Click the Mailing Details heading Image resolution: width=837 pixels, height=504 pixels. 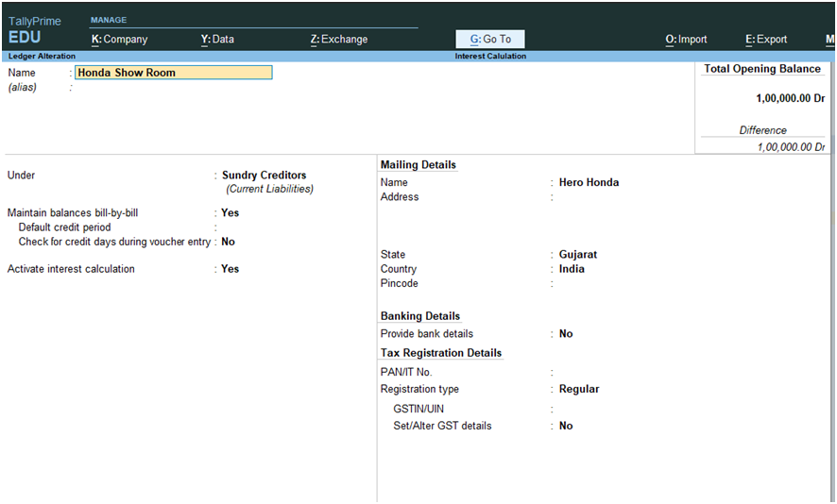point(418,165)
